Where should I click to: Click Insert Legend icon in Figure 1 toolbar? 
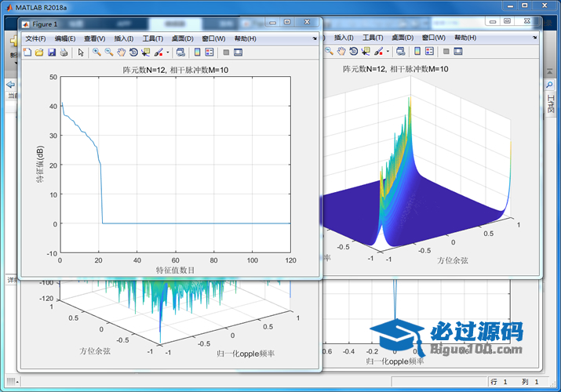pyautogui.click(x=210, y=53)
